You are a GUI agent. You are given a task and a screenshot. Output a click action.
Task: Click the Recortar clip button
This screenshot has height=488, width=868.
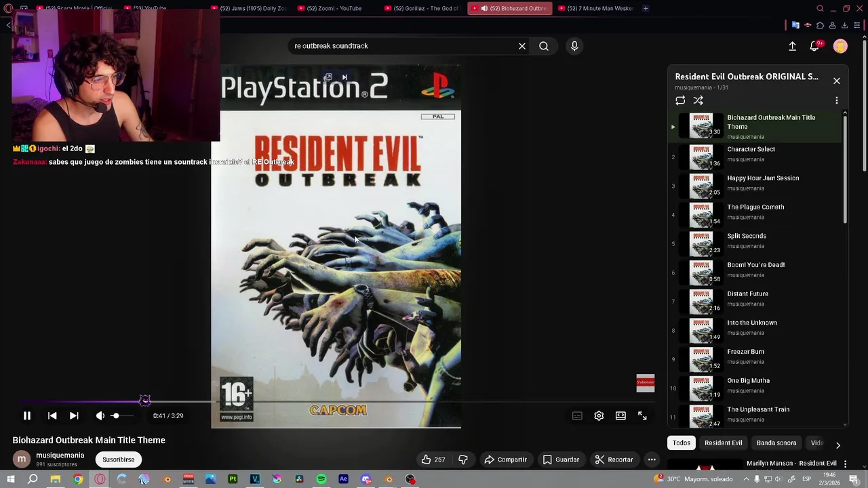614,460
